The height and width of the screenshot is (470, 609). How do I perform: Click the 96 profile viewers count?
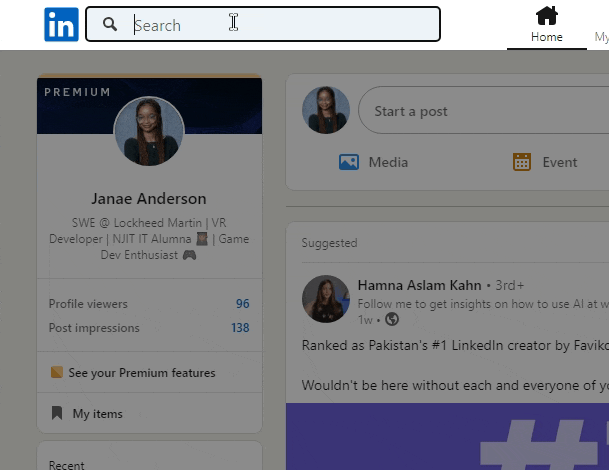243,303
